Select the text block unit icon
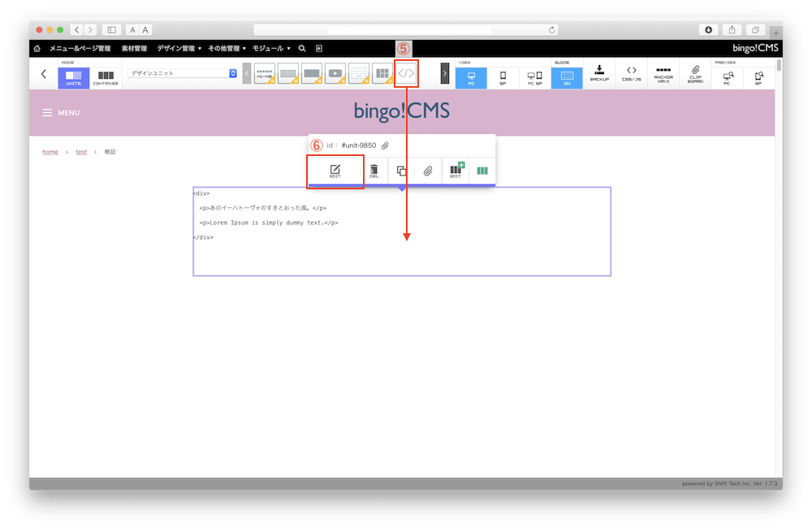 [288, 74]
